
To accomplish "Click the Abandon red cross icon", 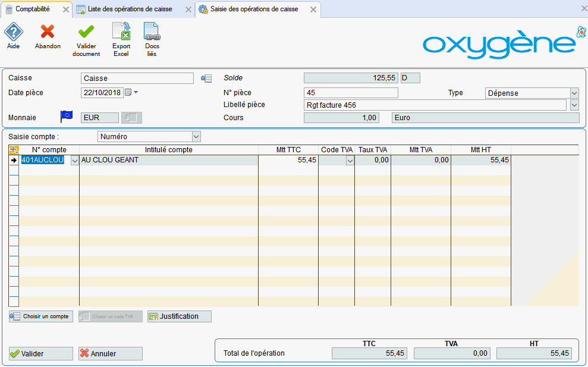I will click(x=48, y=32).
